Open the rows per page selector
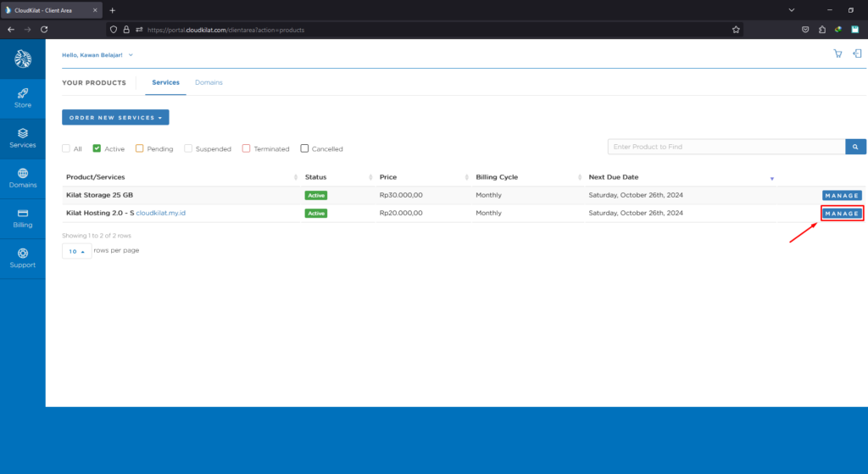This screenshot has height=474, width=868. click(x=76, y=251)
